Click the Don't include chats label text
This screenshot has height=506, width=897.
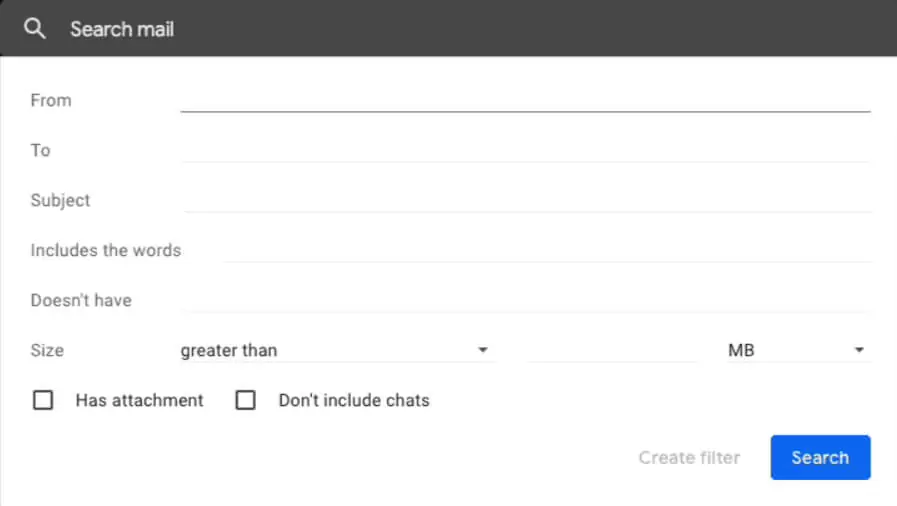[x=354, y=400]
